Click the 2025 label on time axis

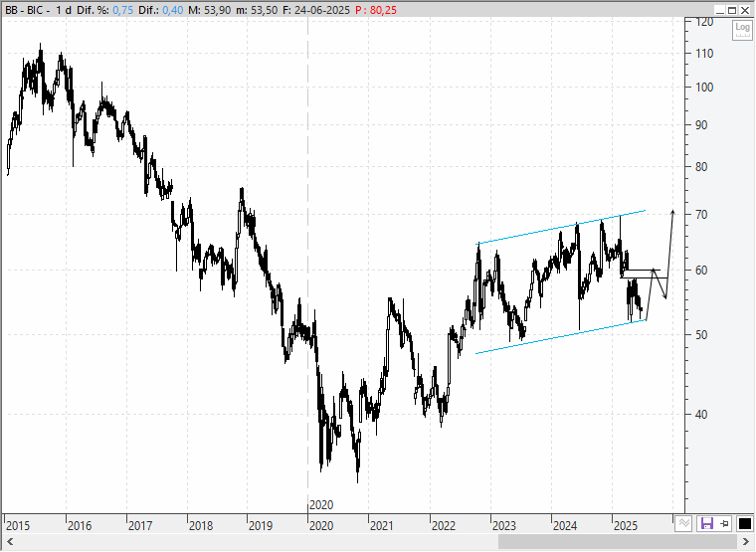(x=626, y=525)
